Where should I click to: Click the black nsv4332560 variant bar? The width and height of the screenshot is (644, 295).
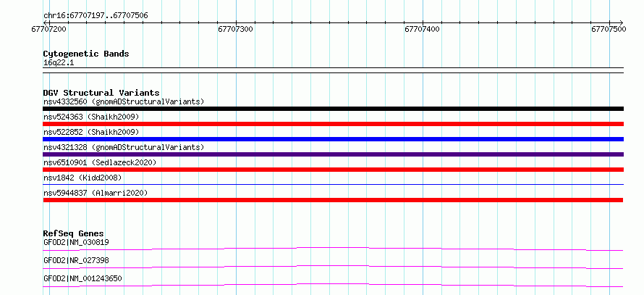(x=333, y=109)
